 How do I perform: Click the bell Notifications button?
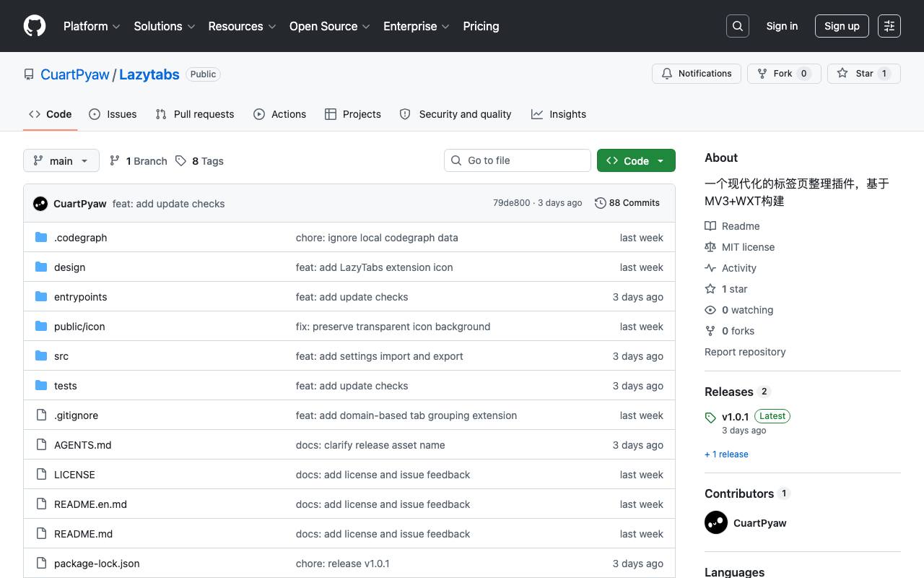pos(697,74)
